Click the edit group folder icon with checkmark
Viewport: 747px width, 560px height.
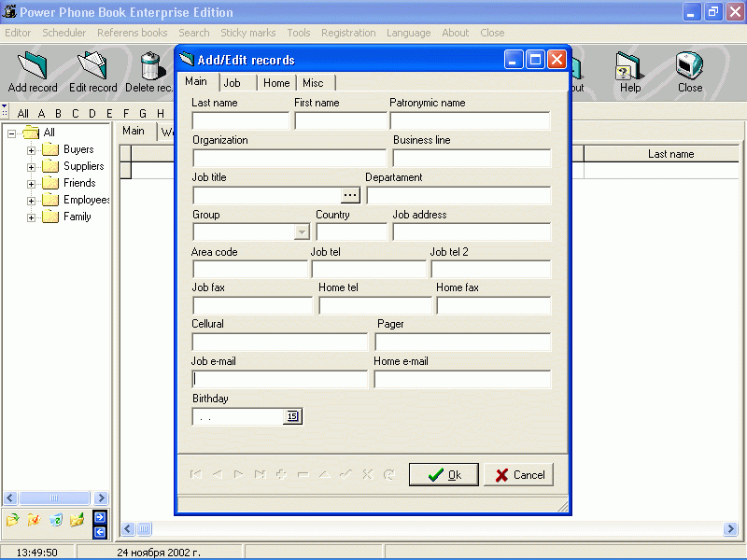pyautogui.click(x=34, y=520)
